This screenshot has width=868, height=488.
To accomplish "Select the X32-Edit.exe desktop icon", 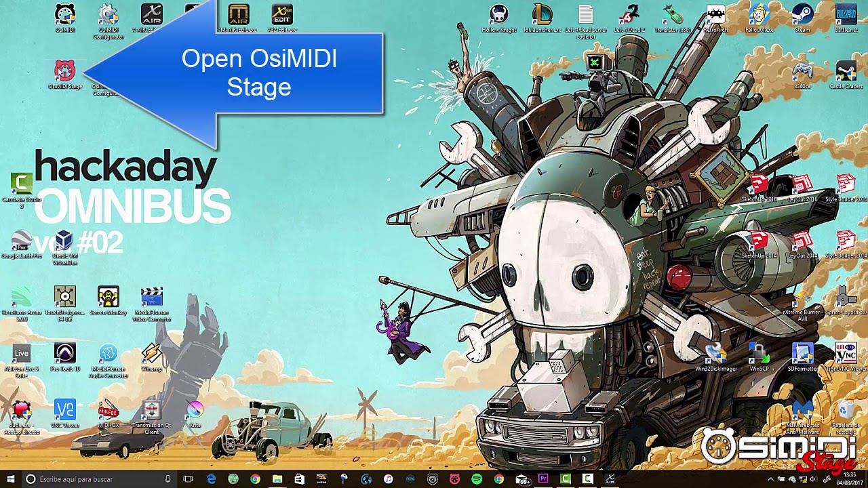I will (x=281, y=18).
